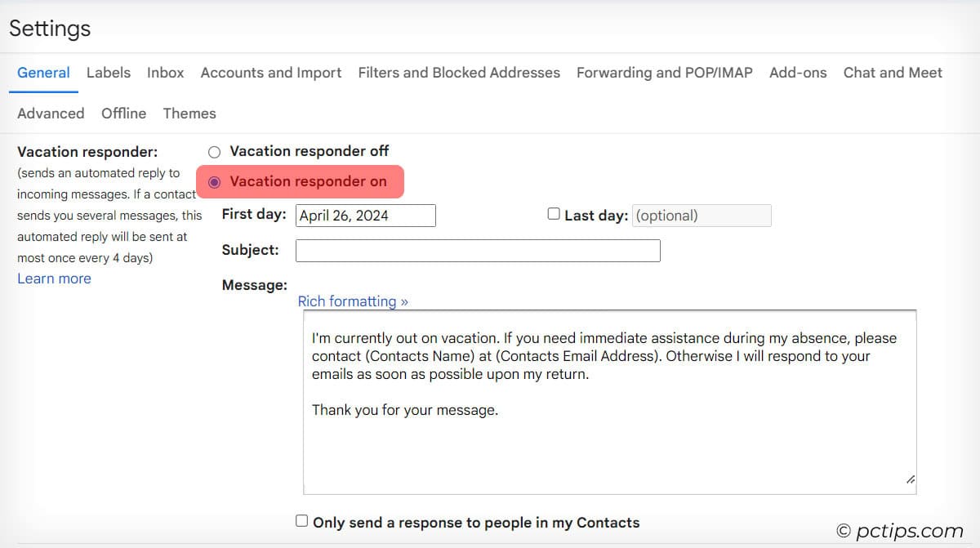Open Forwarding and POP/IMAP tab
Screen dimensions: 980x548
[x=664, y=73]
